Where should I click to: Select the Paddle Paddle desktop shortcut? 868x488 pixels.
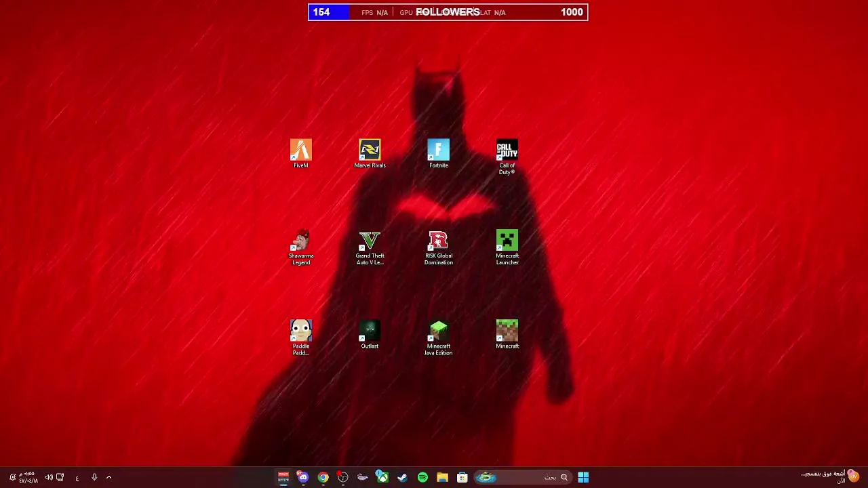(x=301, y=338)
